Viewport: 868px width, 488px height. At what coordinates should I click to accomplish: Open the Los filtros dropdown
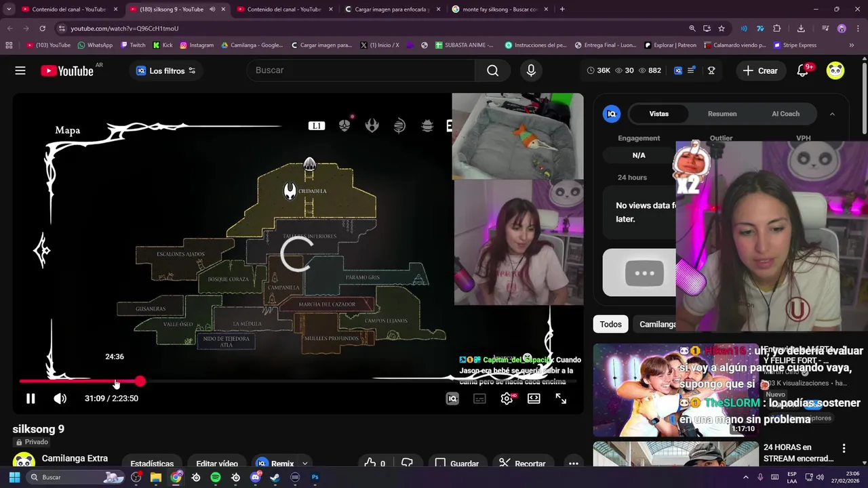pos(166,70)
